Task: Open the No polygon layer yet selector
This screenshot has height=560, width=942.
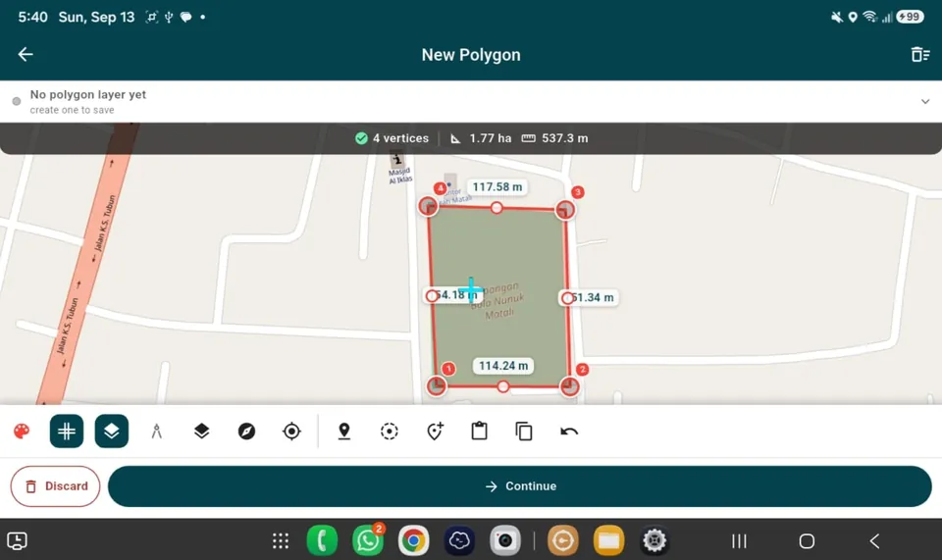Action: point(471,101)
